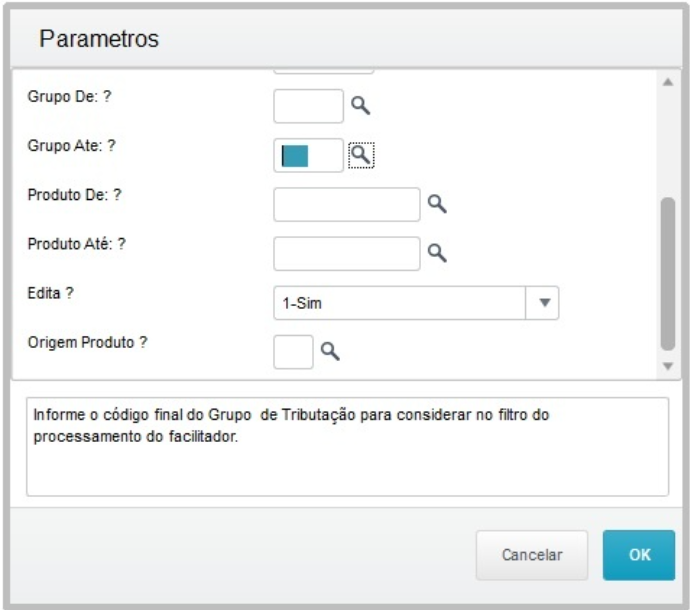
Task: Focus the Grupo De input field
Action: coord(308,104)
